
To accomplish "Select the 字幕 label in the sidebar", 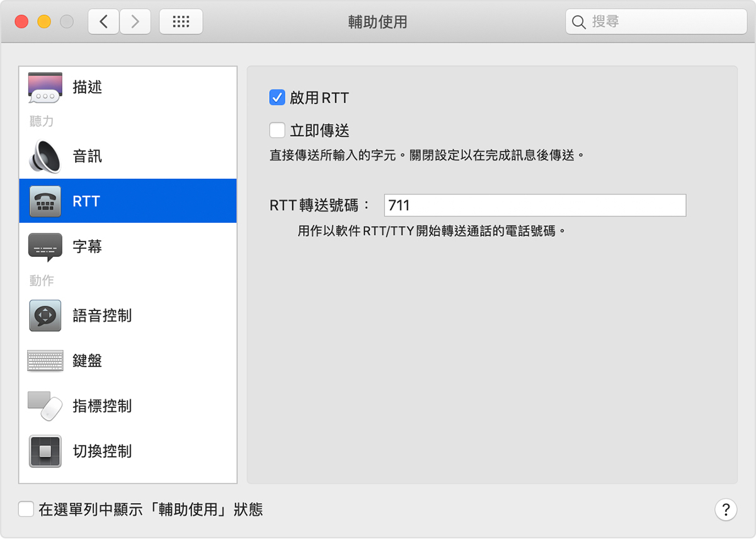I will point(88,247).
